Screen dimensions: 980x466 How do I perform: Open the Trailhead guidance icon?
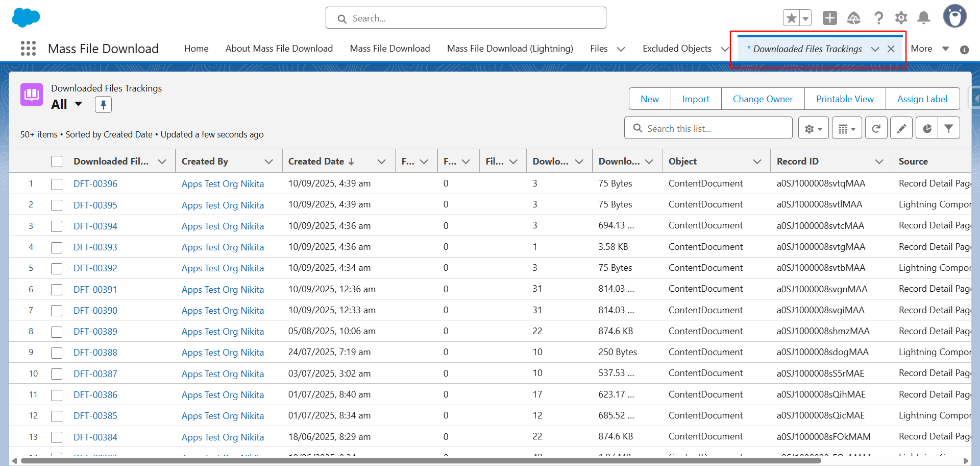[x=854, y=18]
